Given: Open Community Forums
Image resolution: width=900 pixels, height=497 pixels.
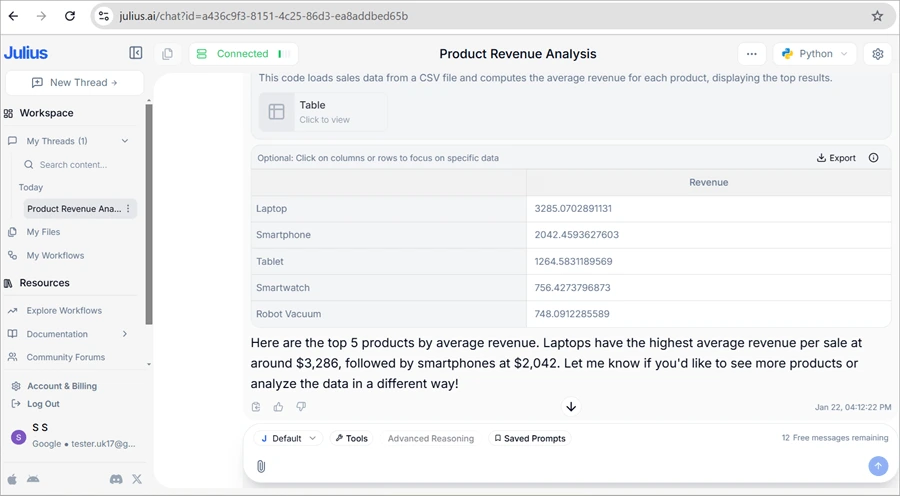Looking at the screenshot, I should (x=65, y=357).
